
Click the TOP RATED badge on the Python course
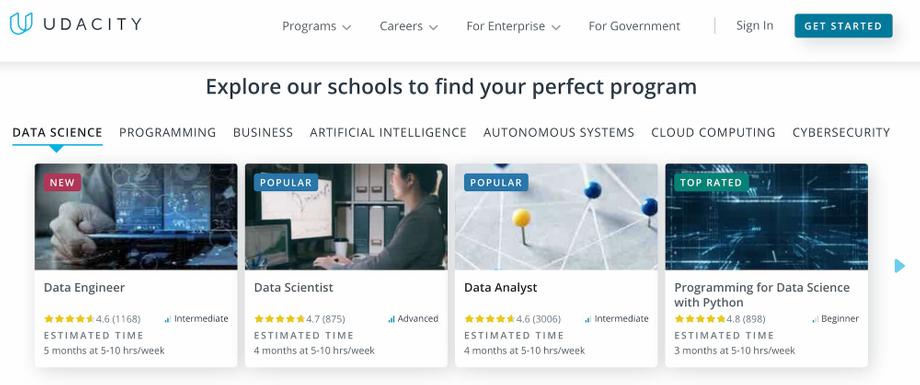tap(711, 183)
